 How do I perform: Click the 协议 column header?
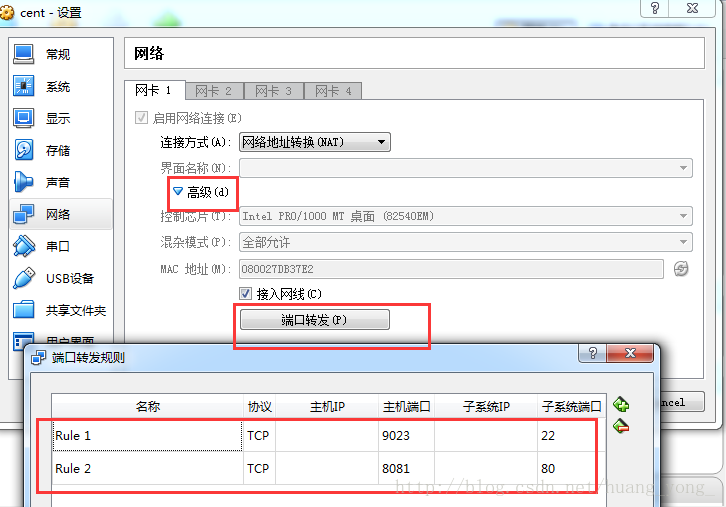coord(259,407)
